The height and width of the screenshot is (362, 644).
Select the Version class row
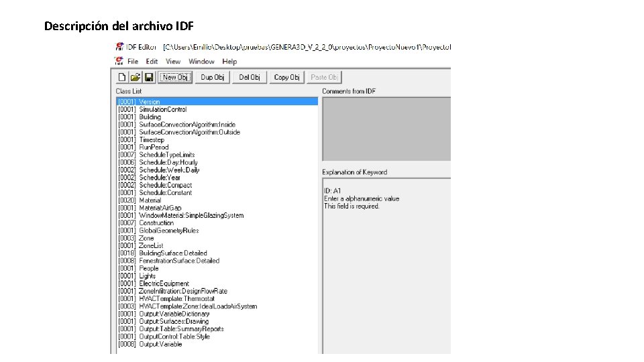coord(217,101)
